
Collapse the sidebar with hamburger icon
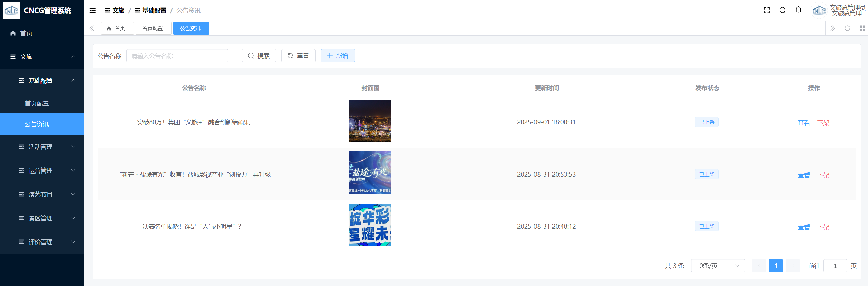pyautogui.click(x=92, y=11)
